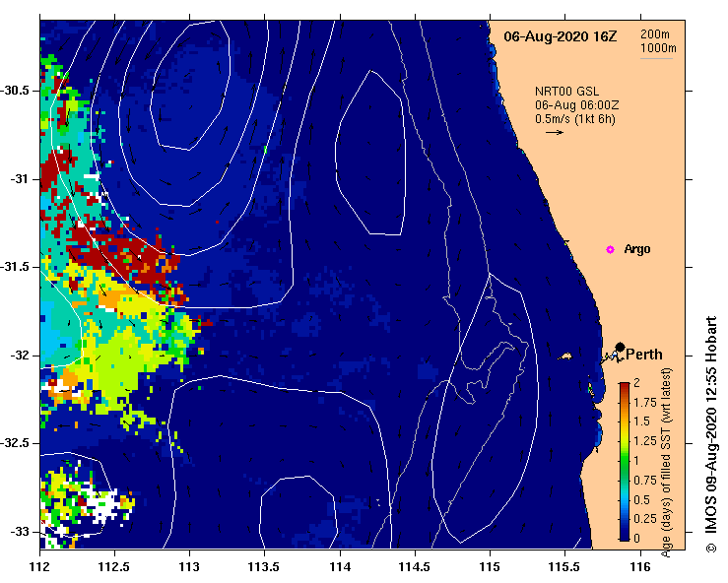
Task: Click the color bar value 0.5
Action: (x=641, y=500)
